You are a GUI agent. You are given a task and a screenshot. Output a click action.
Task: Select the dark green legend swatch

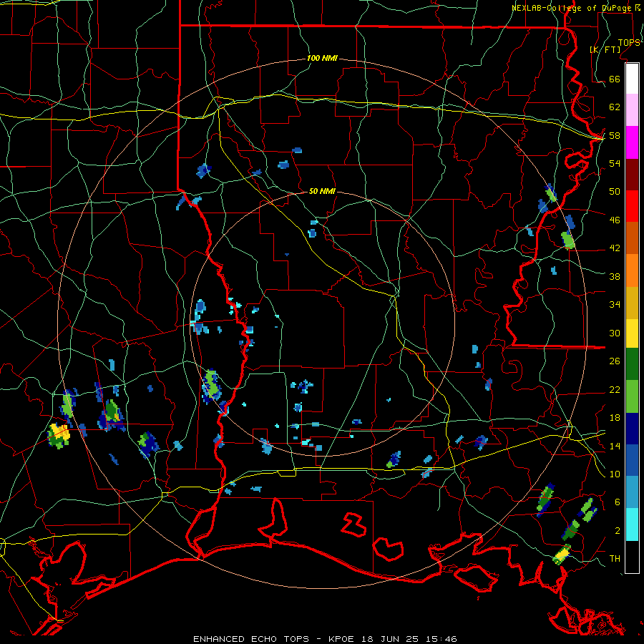click(x=632, y=364)
